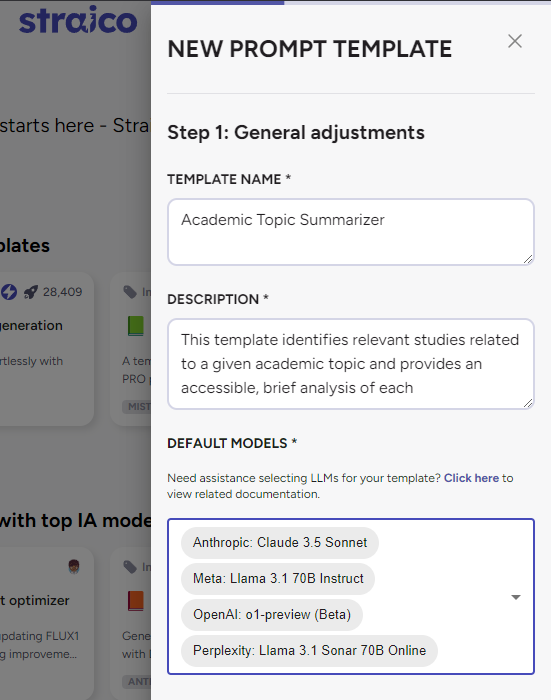Image resolution: width=551 pixels, height=700 pixels.
Task: Click the MIST tag on template card
Action: pyautogui.click(x=137, y=407)
